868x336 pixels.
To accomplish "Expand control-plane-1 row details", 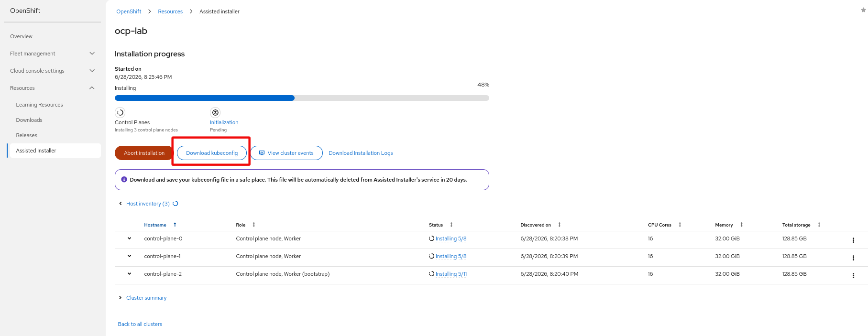I will pyautogui.click(x=129, y=256).
